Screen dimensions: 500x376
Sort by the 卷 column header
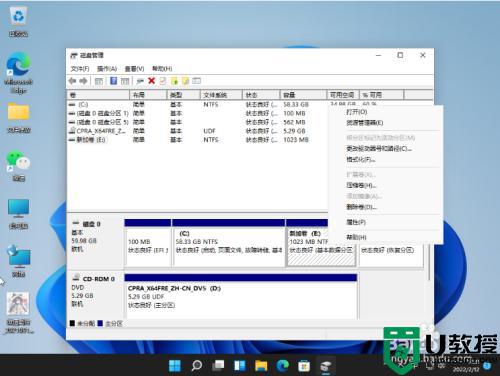pos(98,95)
